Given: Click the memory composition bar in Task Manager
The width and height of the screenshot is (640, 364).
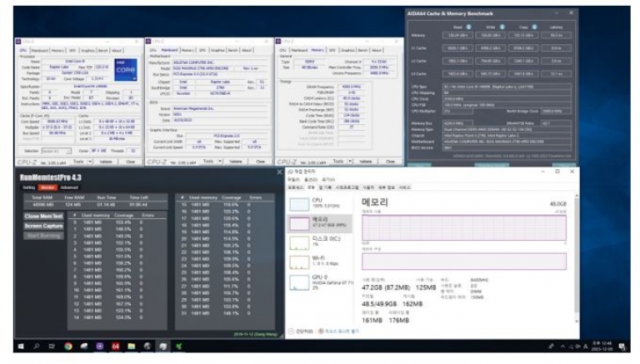Looking at the screenshot, I should click(464, 262).
